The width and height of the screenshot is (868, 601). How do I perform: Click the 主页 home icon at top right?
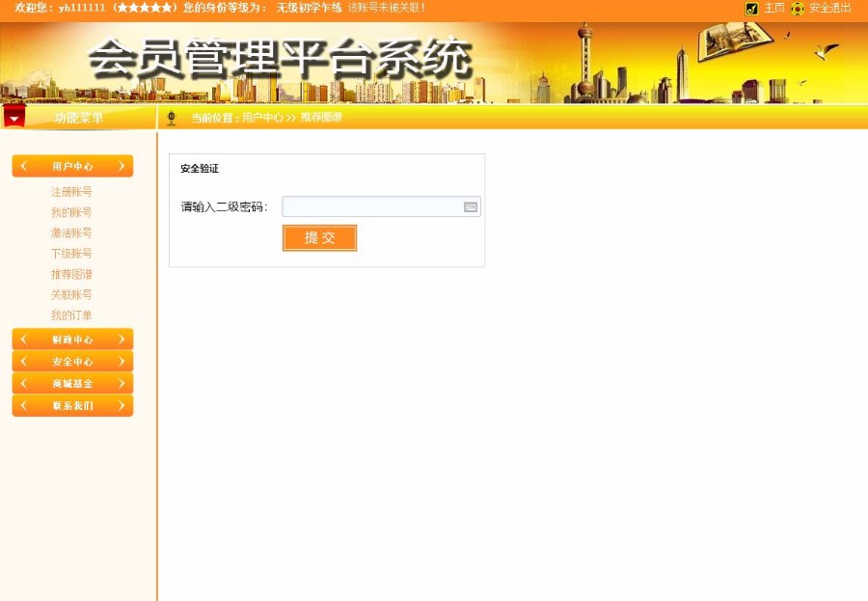pyautogui.click(x=753, y=8)
